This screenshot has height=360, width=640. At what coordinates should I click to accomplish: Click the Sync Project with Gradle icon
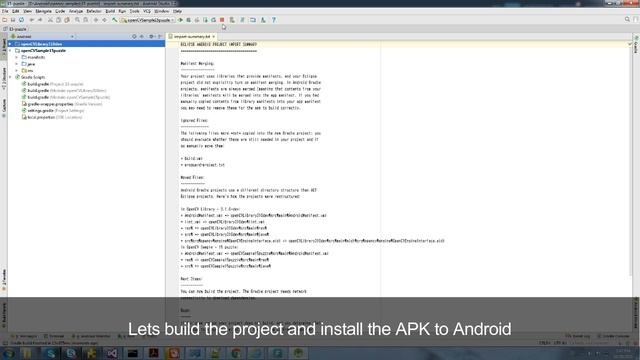tap(242, 20)
